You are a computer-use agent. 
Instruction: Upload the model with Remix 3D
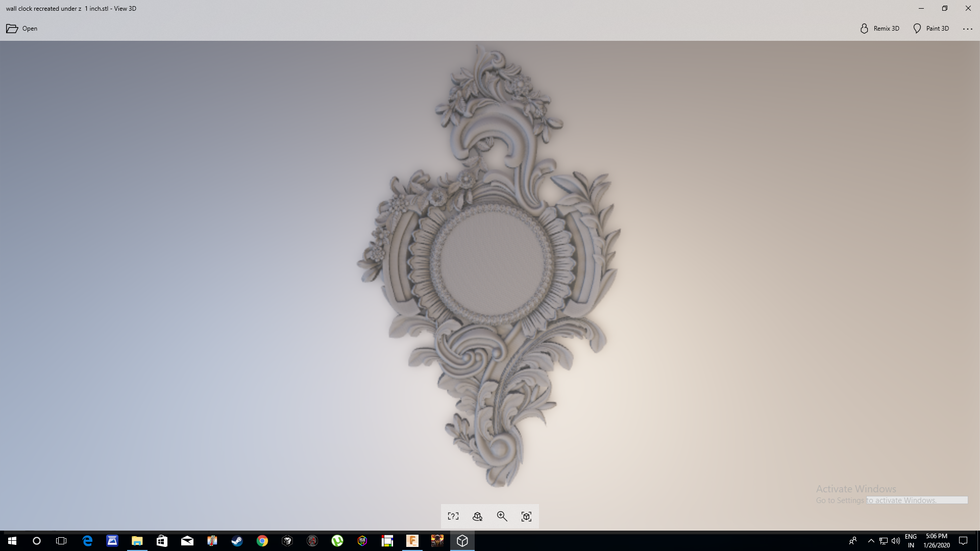coord(879,28)
